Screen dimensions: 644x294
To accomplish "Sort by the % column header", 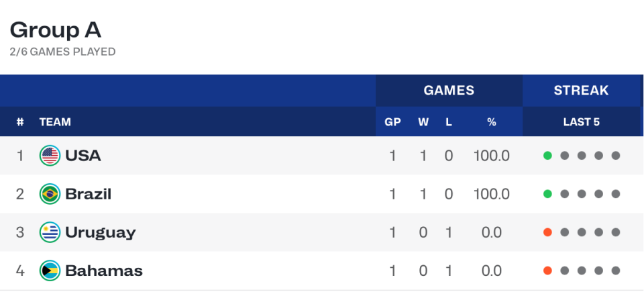I will [491, 122].
